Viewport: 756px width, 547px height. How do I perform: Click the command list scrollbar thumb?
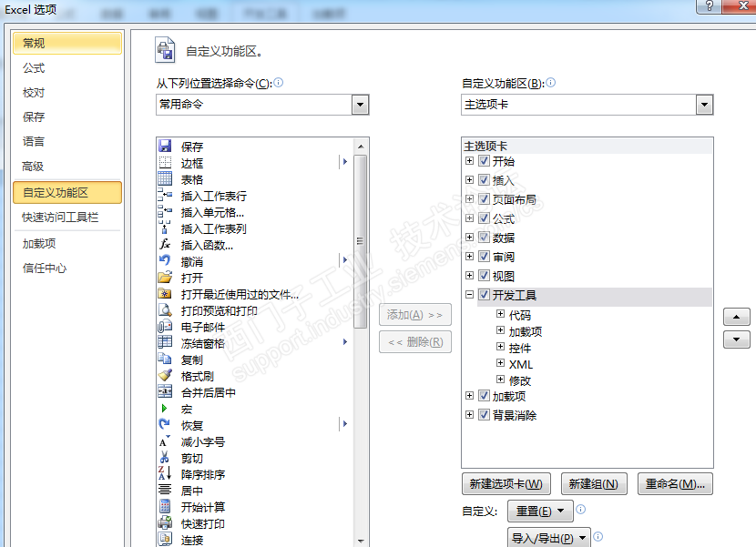tap(360, 241)
